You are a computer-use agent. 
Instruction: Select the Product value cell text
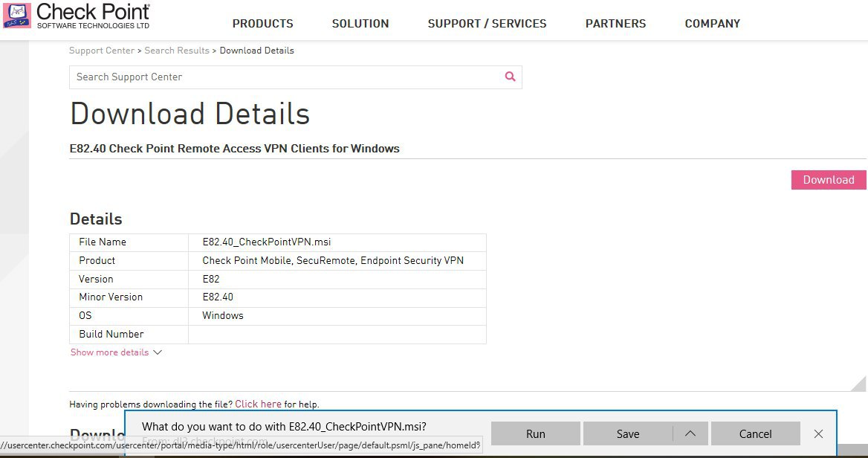click(333, 260)
